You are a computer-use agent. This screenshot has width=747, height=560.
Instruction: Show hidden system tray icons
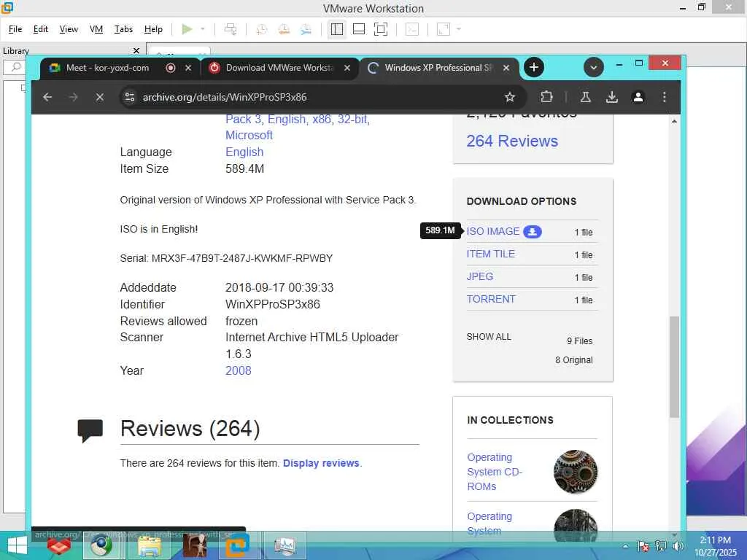[x=625, y=546]
